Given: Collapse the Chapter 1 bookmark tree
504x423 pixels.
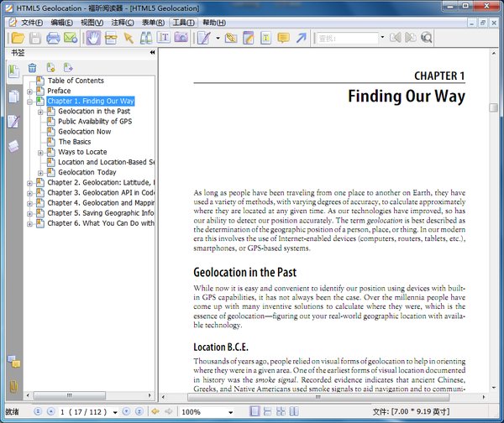Looking at the screenshot, I should [29, 101].
